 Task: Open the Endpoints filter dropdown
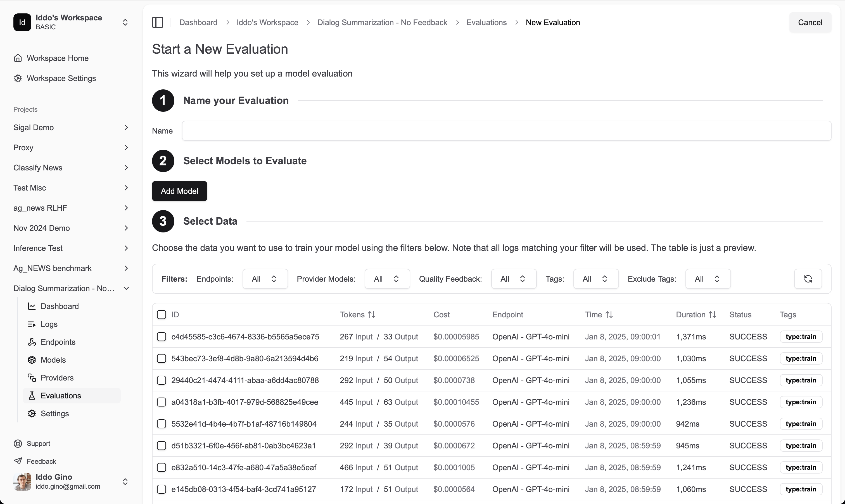coord(265,279)
